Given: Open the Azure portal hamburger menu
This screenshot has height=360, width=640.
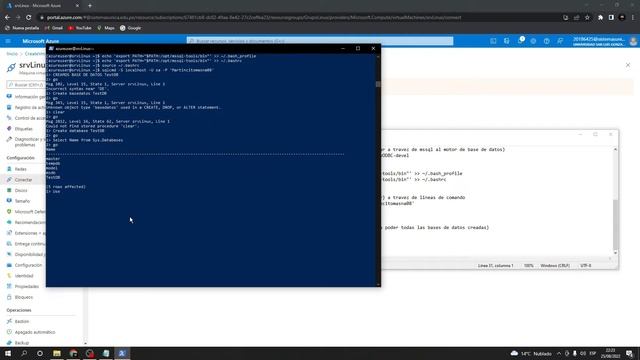Looking at the screenshot, I should 8,41.
